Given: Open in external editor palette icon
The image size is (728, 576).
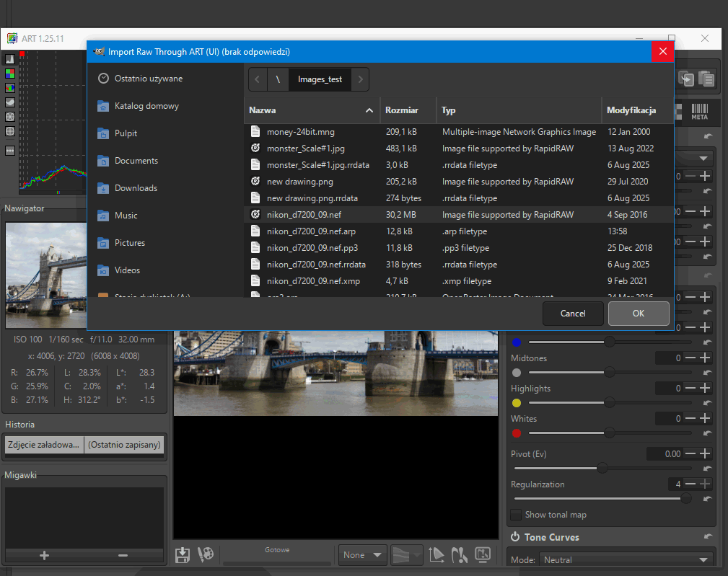Looking at the screenshot, I should (x=206, y=554).
